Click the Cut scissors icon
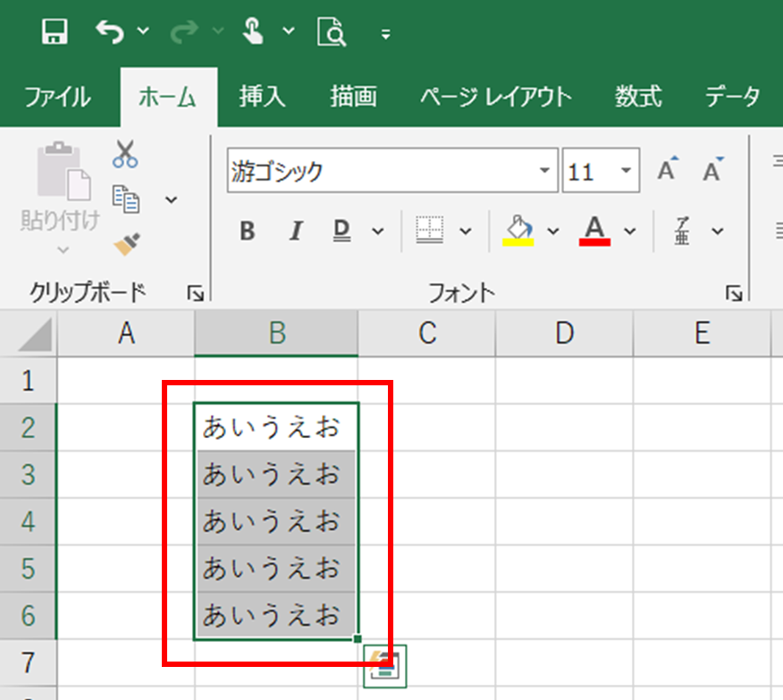This screenshot has height=700, width=783. (125, 155)
